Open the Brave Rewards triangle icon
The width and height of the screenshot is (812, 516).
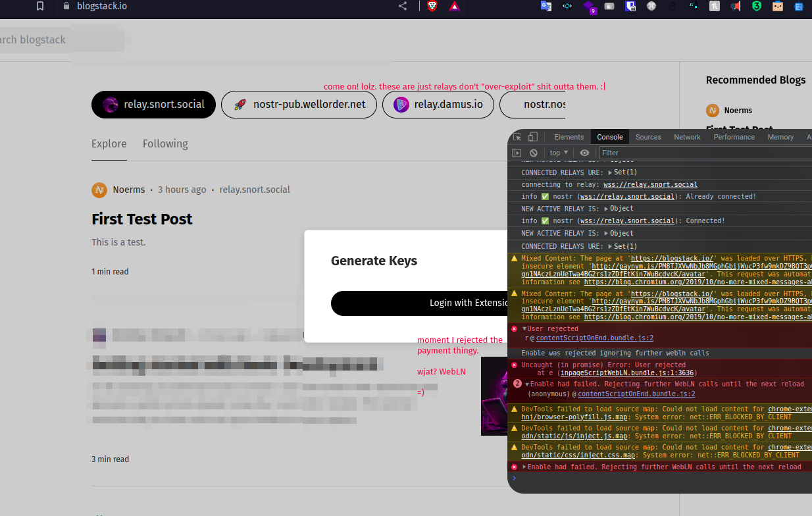(455, 6)
